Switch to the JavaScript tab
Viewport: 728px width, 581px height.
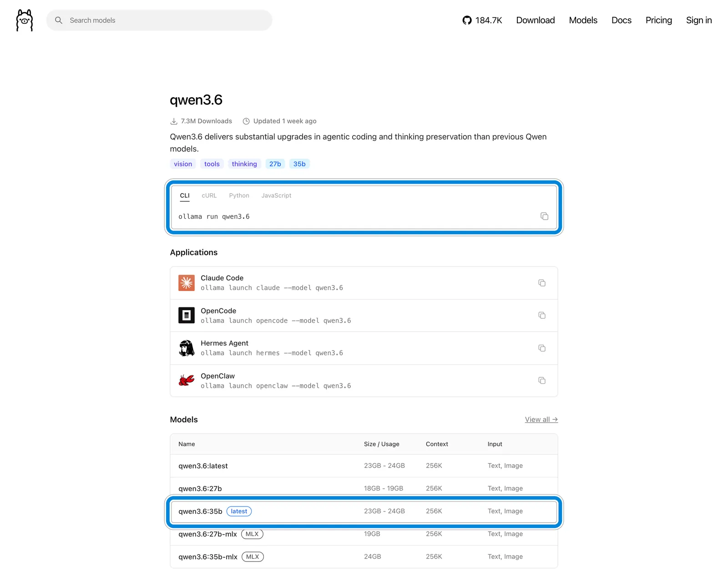[x=276, y=195]
